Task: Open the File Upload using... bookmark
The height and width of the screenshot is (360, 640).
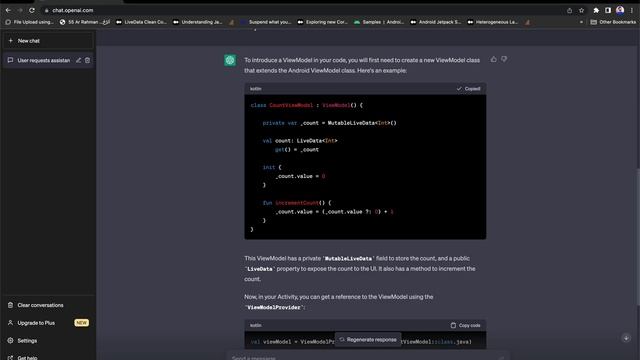Action: pyautogui.click(x=29, y=22)
